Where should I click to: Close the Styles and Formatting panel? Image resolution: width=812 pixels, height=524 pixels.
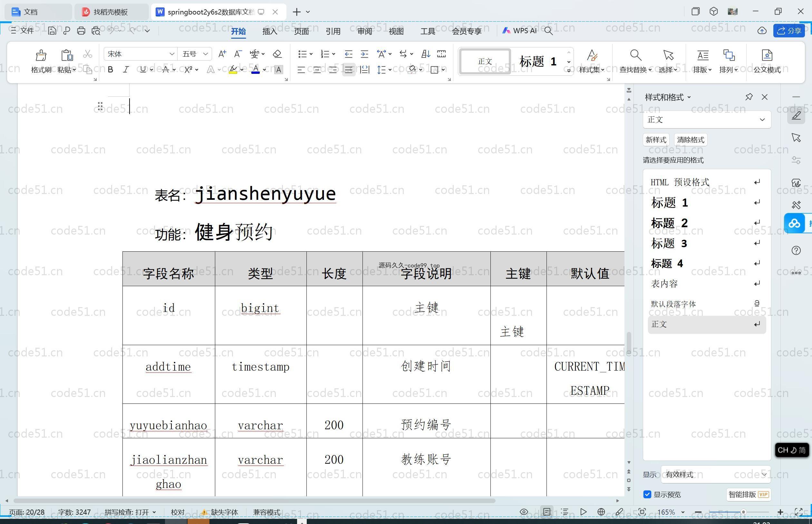pyautogui.click(x=765, y=97)
